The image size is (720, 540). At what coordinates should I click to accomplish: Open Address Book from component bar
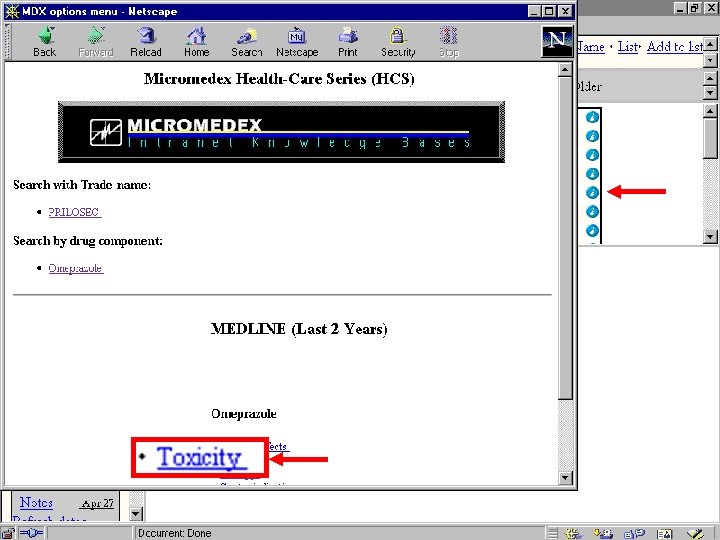(x=664, y=534)
